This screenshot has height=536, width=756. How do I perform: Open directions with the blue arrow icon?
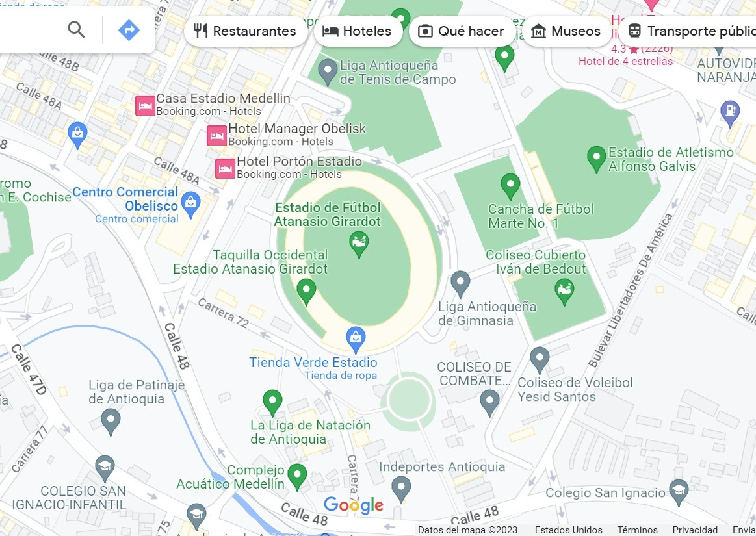[x=129, y=31]
